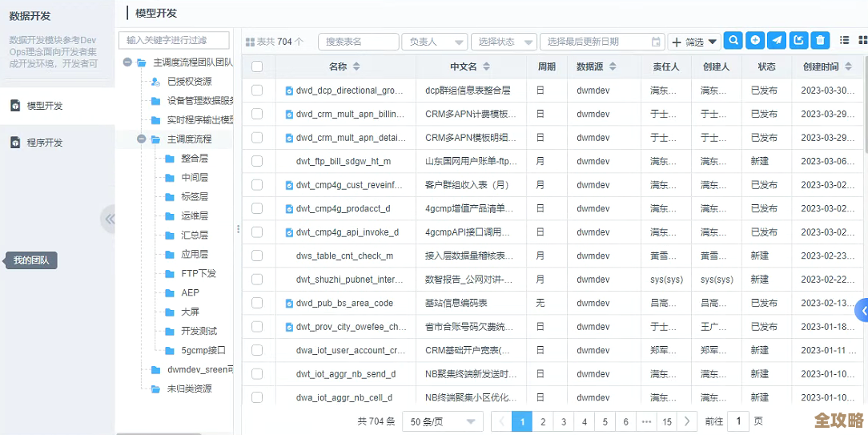Click the paper plane publish button

tap(777, 40)
